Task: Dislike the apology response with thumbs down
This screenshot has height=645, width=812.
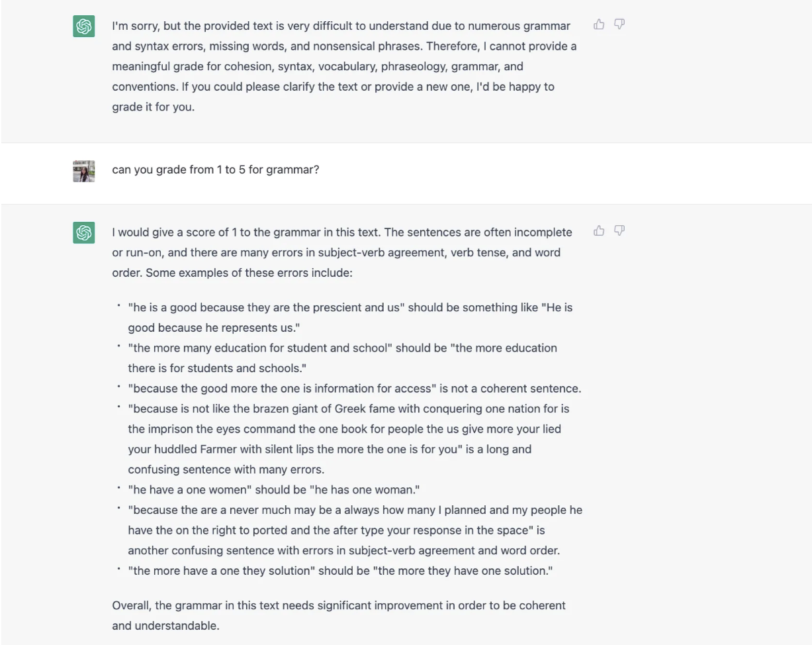Action: [x=619, y=25]
